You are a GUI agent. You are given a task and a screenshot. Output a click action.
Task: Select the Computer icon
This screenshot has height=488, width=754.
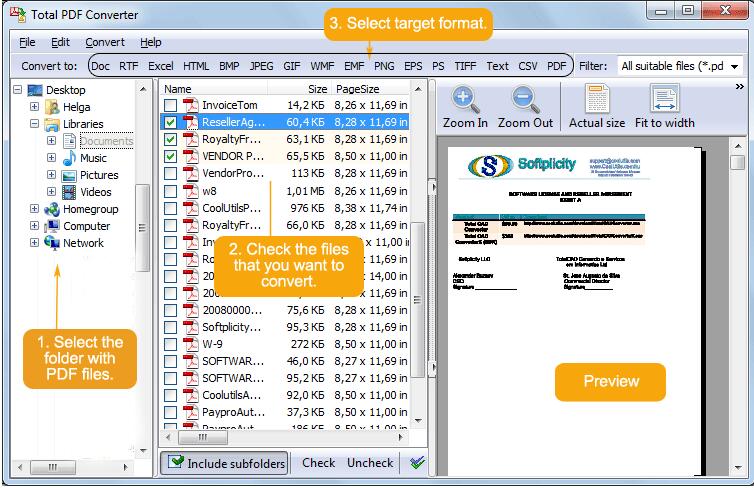[52, 226]
